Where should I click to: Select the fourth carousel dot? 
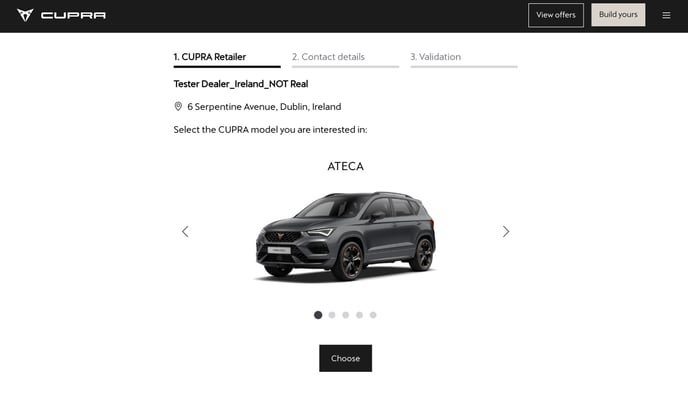[x=359, y=315]
